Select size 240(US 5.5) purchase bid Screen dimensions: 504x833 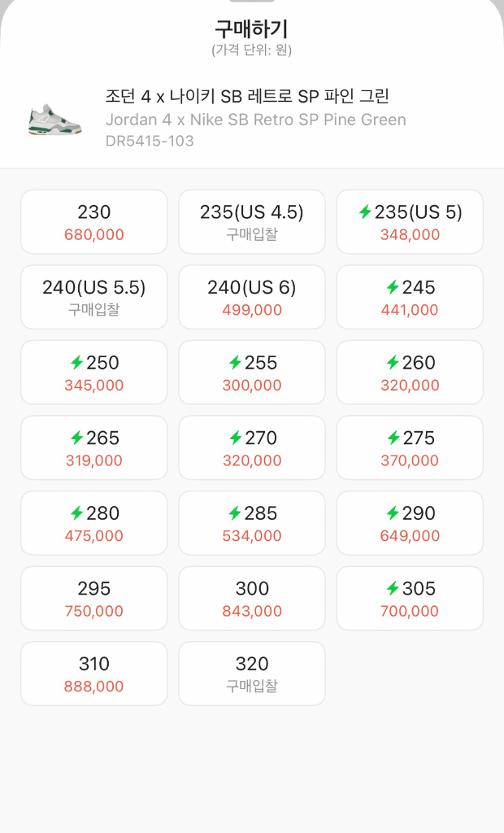[x=93, y=297]
